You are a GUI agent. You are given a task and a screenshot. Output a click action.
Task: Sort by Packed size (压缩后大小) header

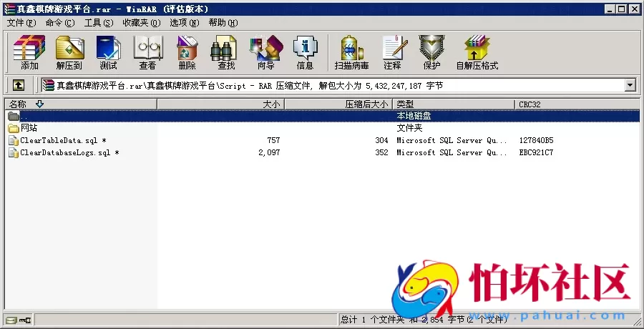[x=339, y=104]
